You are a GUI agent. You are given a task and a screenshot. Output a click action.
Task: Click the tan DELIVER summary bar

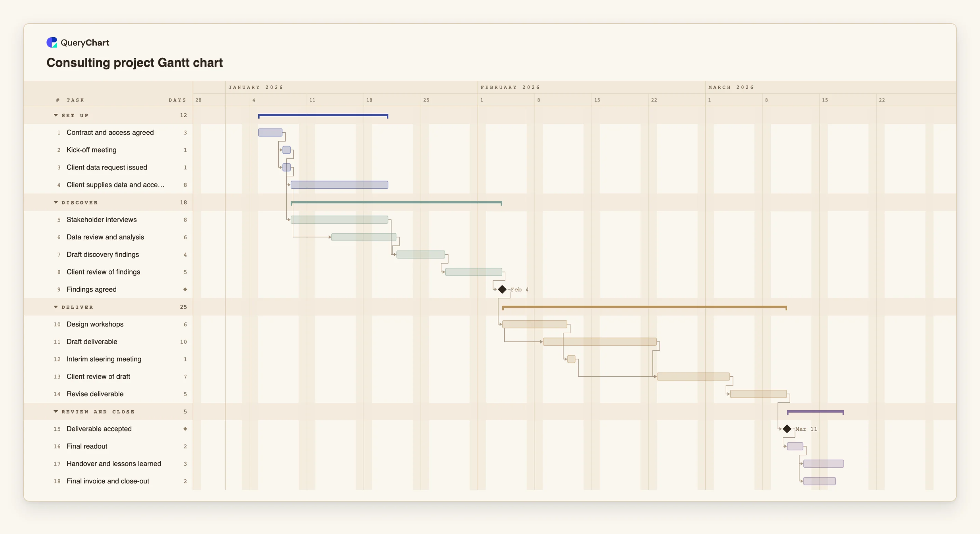click(x=645, y=307)
